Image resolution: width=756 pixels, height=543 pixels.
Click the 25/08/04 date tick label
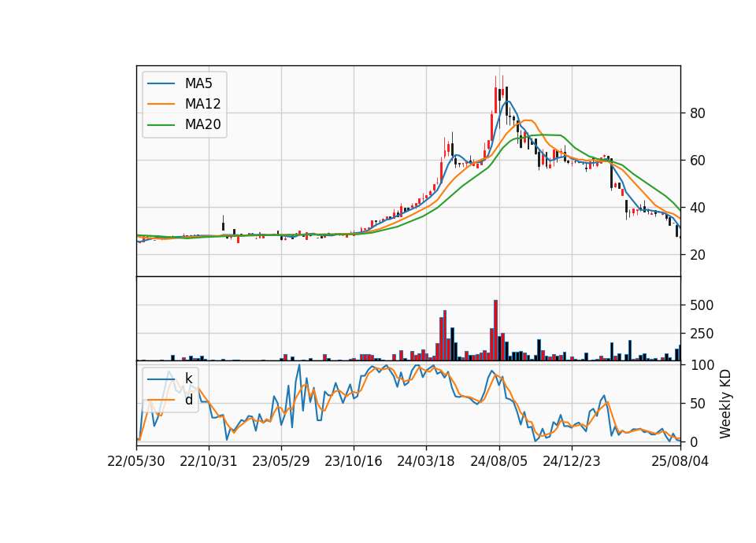[680, 461]
